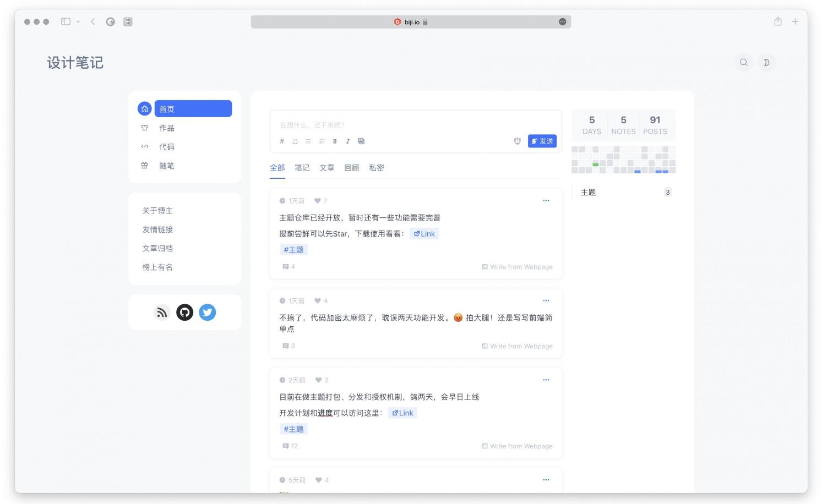Insert a hashtag using the # icon
822x504 pixels.
click(282, 141)
